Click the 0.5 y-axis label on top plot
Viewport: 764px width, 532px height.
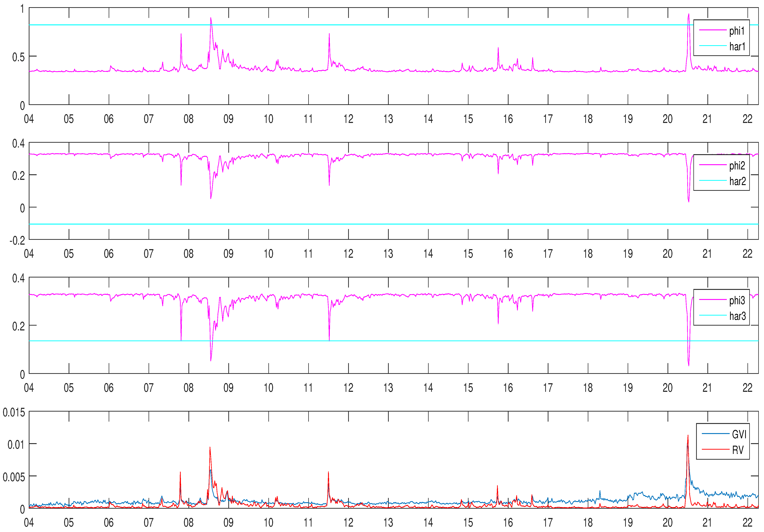(18, 57)
